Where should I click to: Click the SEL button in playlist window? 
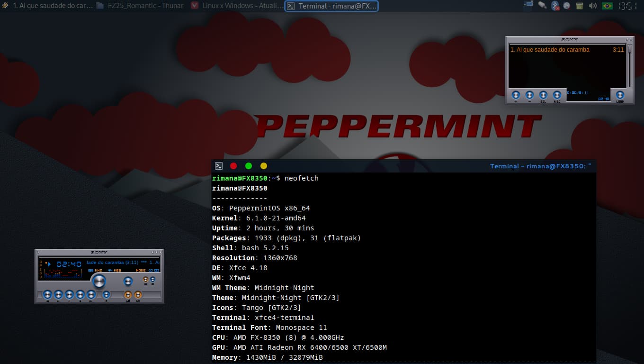coord(543,95)
